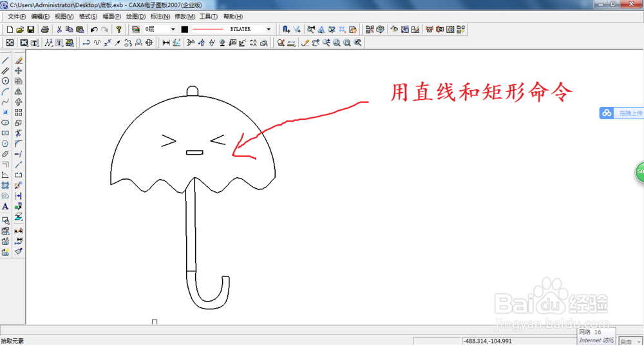644x346 pixels.
Task: Select the Regular polygon tool
Action: click(5, 144)
